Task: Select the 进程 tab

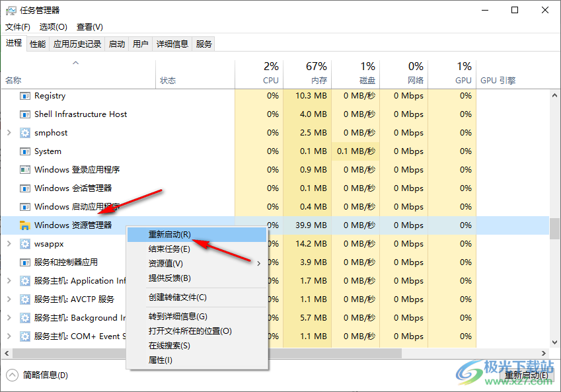Action: coord(14,44)
